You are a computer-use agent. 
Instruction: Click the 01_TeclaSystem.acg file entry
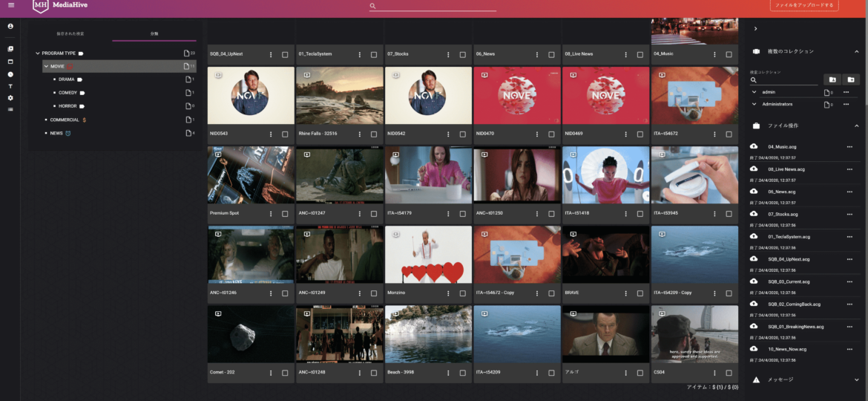789,236
